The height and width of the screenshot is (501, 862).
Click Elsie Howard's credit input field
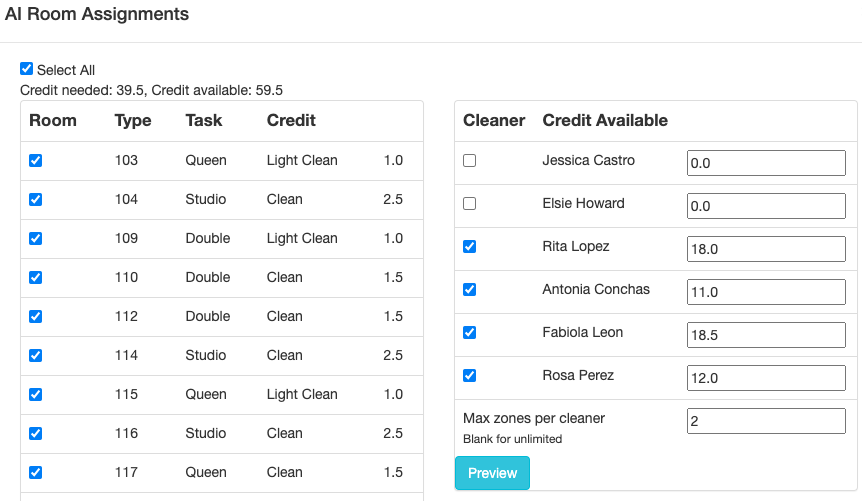[x=766, y=206]
